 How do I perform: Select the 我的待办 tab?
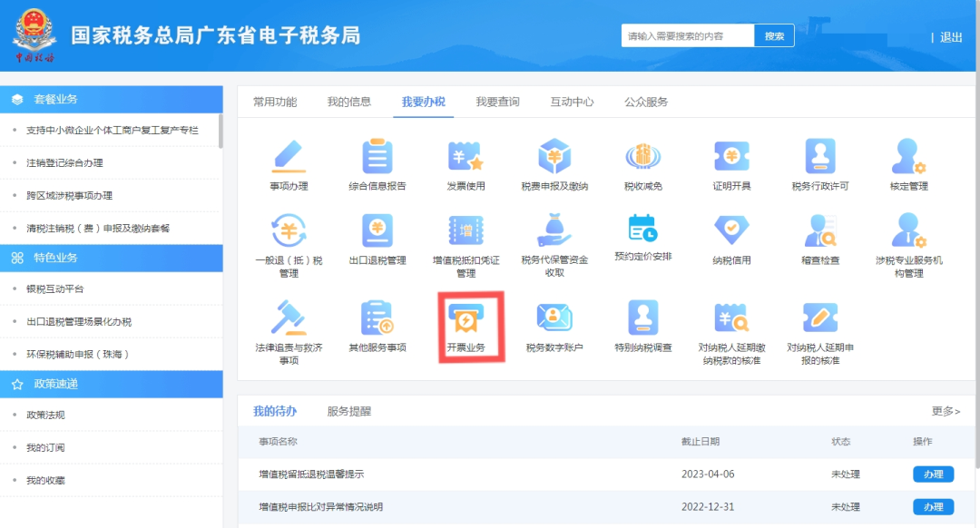pos(275,411)
